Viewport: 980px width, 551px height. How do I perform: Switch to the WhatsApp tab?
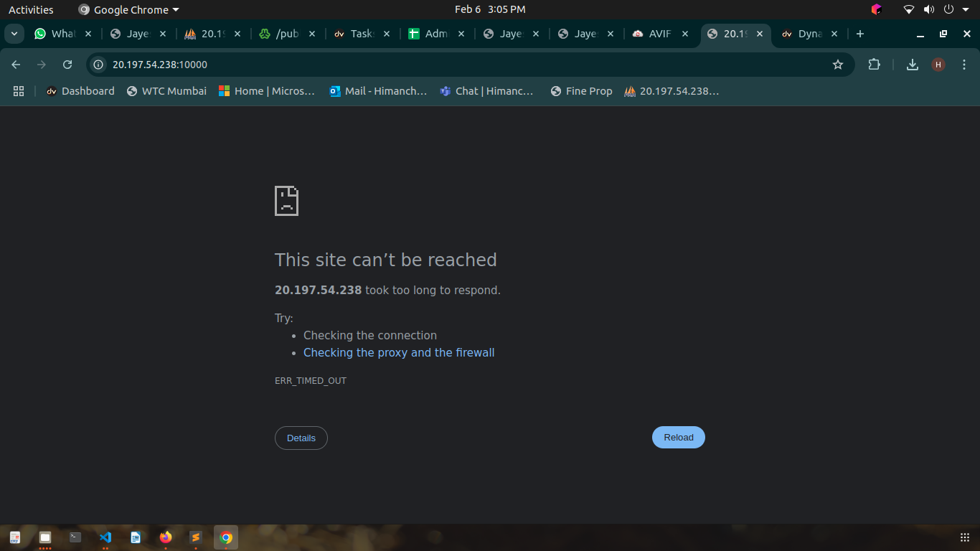click(x=56, y=34)
